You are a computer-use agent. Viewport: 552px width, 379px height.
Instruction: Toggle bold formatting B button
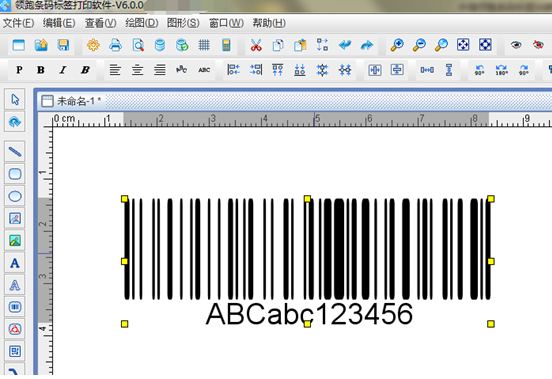pos(41,70)
